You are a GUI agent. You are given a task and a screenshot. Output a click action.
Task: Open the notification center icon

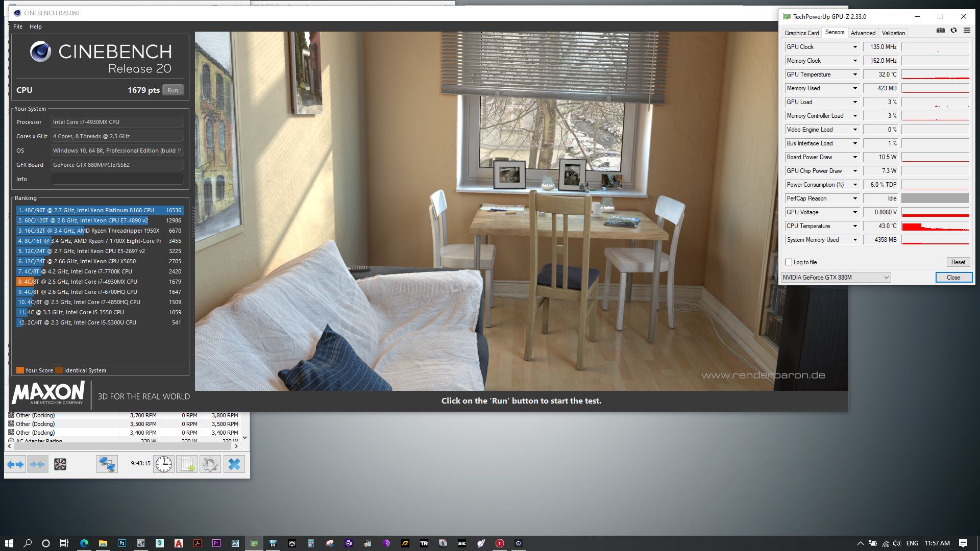coord(963,543)
